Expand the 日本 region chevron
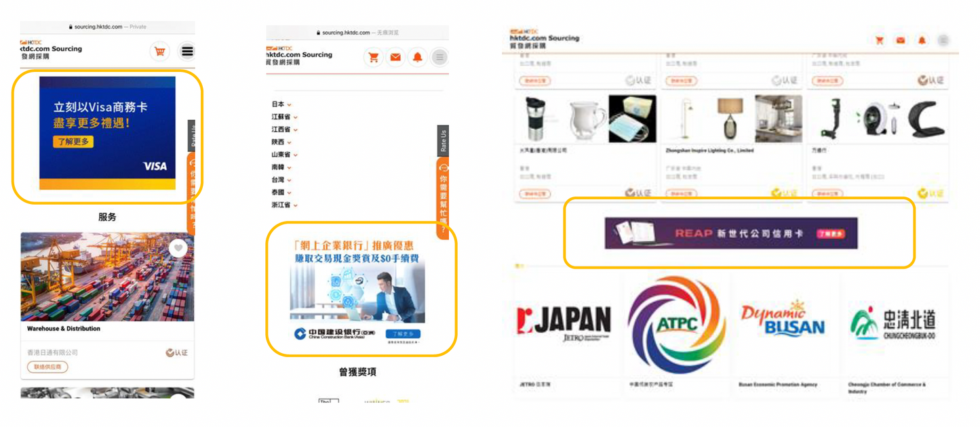The width and height of the screenshot is (980, 427). [x=289, y=104]
